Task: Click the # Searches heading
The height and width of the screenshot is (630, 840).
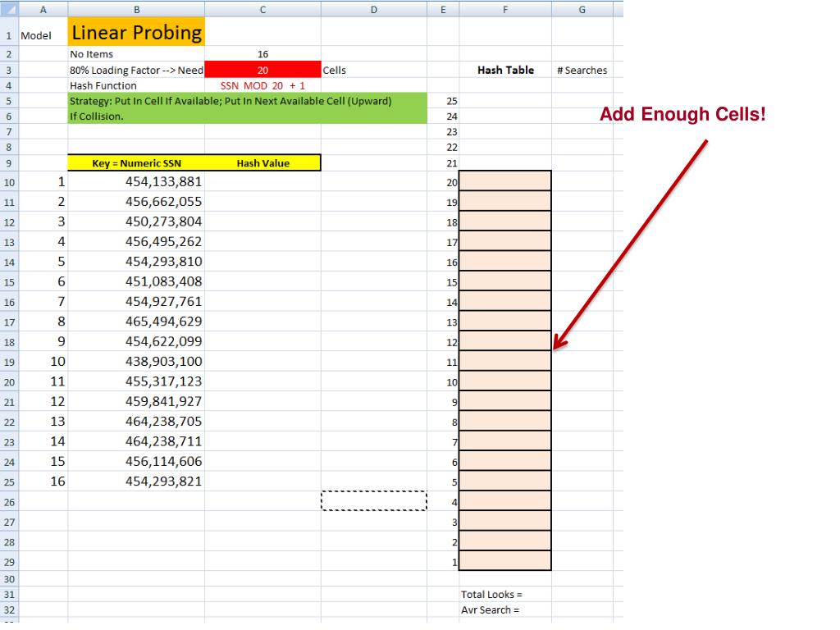Action: (x=582, y=71)
